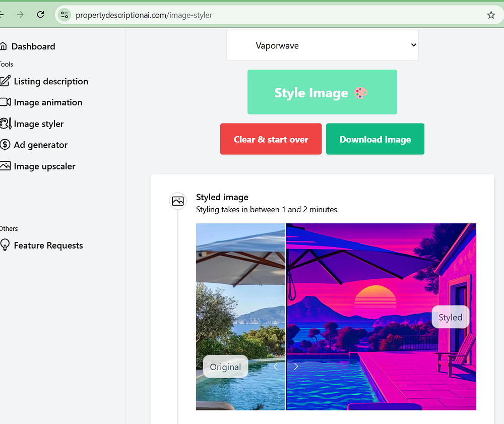Open site information icon in address bar
The image size is (504, 424).
65,15
